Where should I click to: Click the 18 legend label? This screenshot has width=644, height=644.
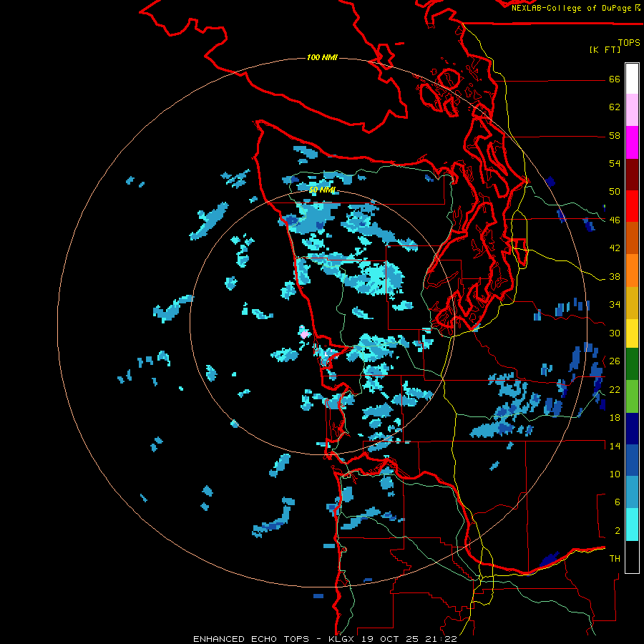[x=615, y=418]
